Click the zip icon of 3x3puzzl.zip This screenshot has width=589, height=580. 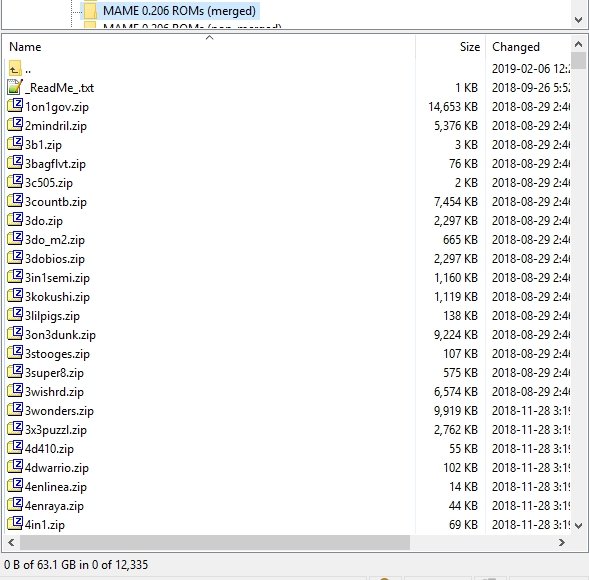point(15,429)
